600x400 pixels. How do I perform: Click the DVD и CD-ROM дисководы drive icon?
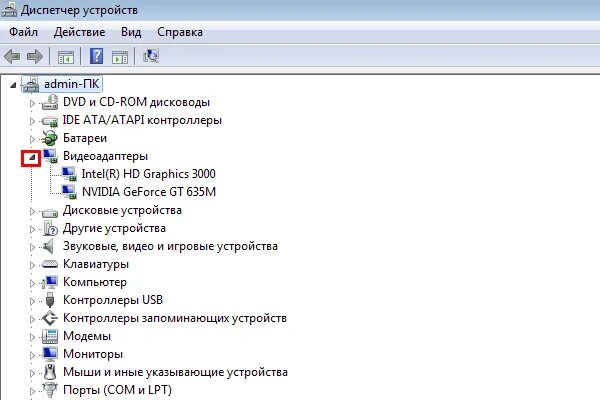50,102
